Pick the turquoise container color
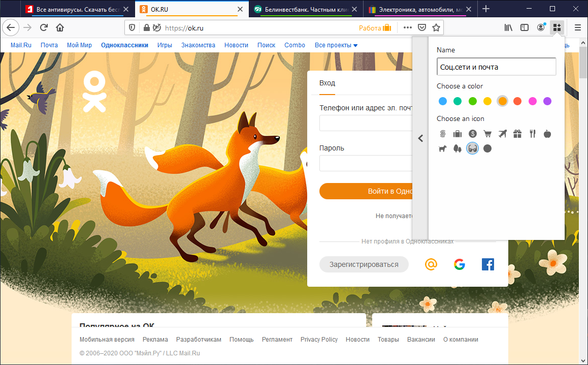Viewport: 588px width, 365px height. tap(458, 101)
